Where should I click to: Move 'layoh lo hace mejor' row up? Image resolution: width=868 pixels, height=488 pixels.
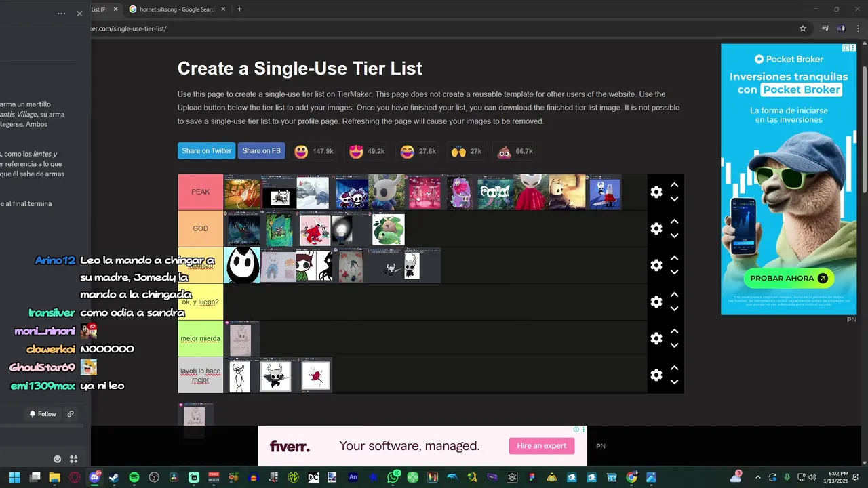[674, 367]
